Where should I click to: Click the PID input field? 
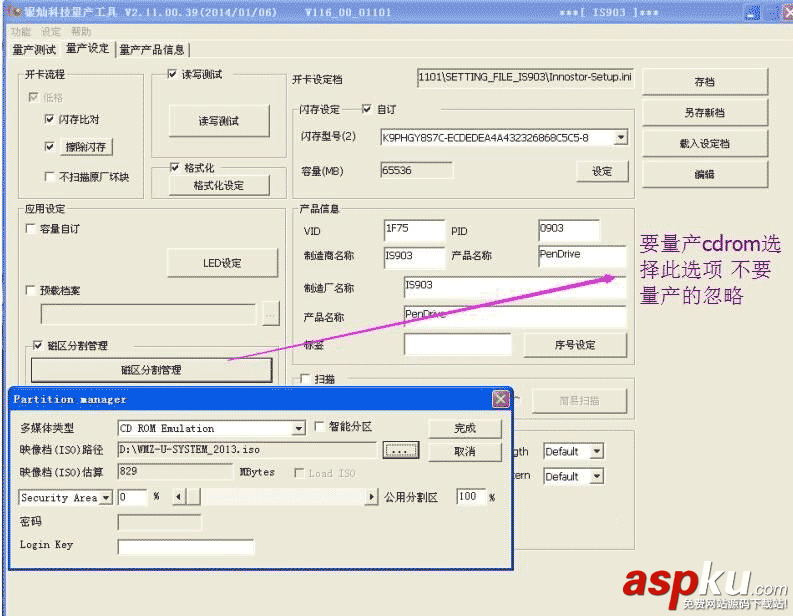click(569, 230)
